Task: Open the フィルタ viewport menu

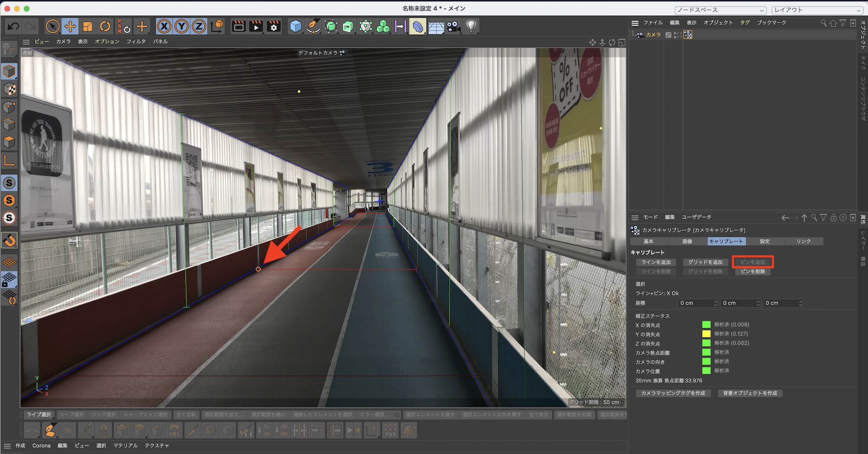Action: coord(136,41)
